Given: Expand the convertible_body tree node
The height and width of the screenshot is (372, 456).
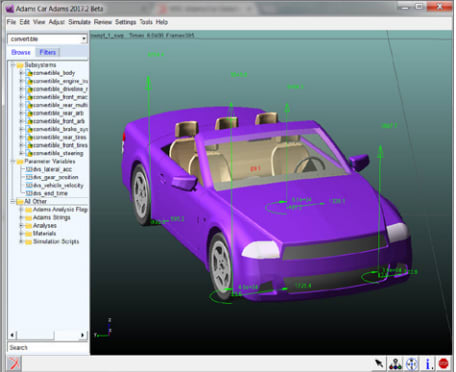Looking at the screenshot, I should point(21,73).
